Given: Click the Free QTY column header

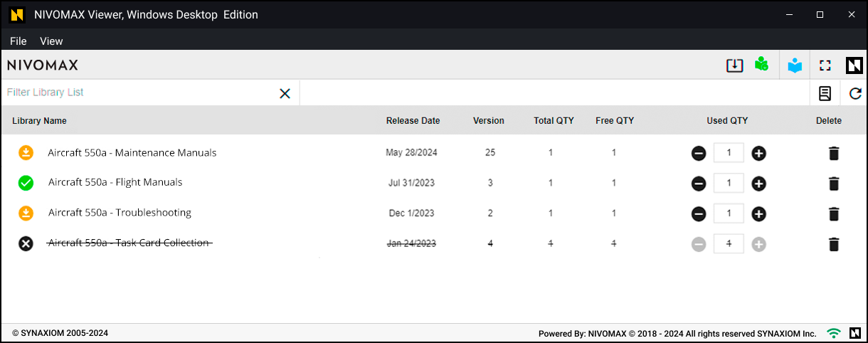Looking at the screenshot, I should [615, 121].
